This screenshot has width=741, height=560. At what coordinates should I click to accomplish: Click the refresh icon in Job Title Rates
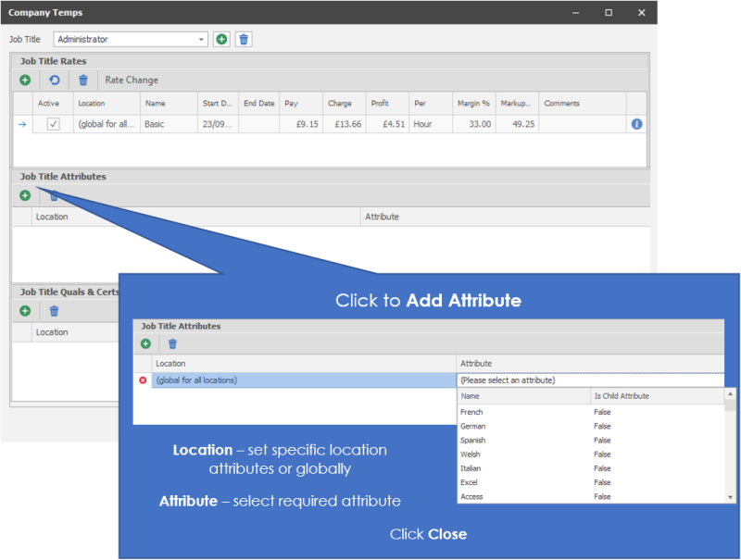click(54, 81)
